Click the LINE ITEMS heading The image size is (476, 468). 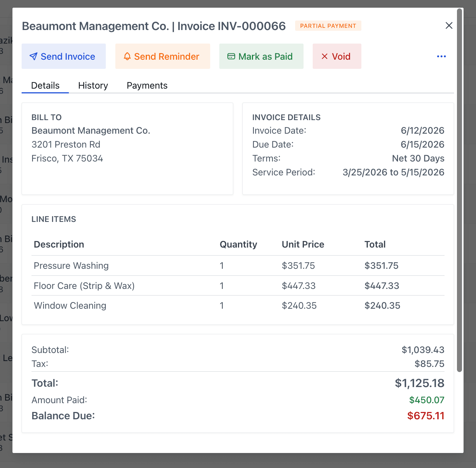(x=54, y=219)
